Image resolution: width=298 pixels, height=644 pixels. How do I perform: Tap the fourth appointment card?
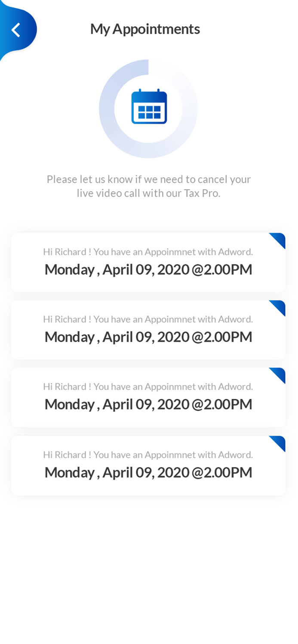click(148, 465)
